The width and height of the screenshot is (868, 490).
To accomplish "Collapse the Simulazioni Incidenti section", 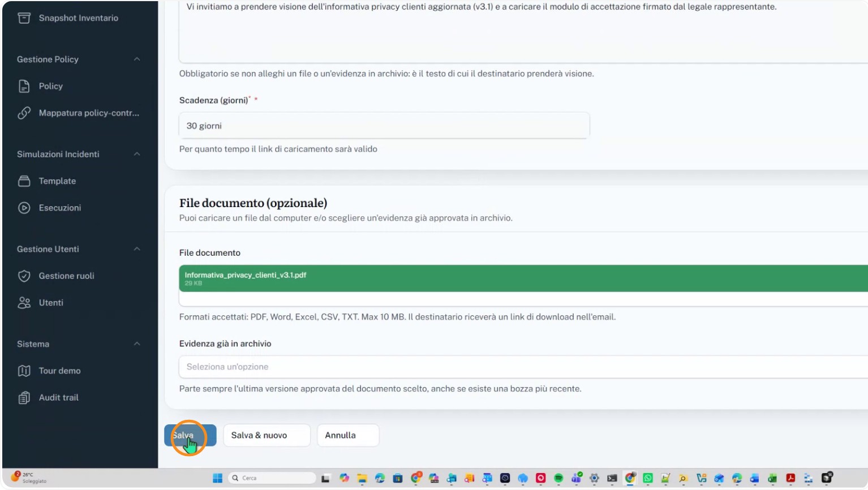I will pos(137,154).
